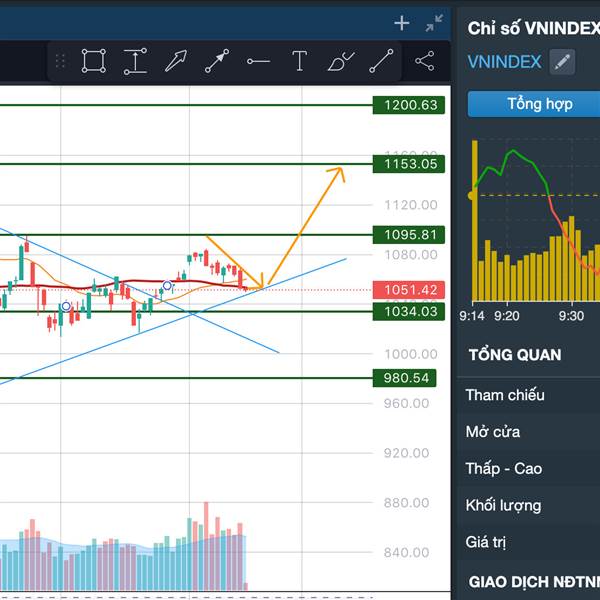Viewport: 600px width, 600px height.
Task: Click the 9:20 time label on intraday chart
Action: click(507, 316)
